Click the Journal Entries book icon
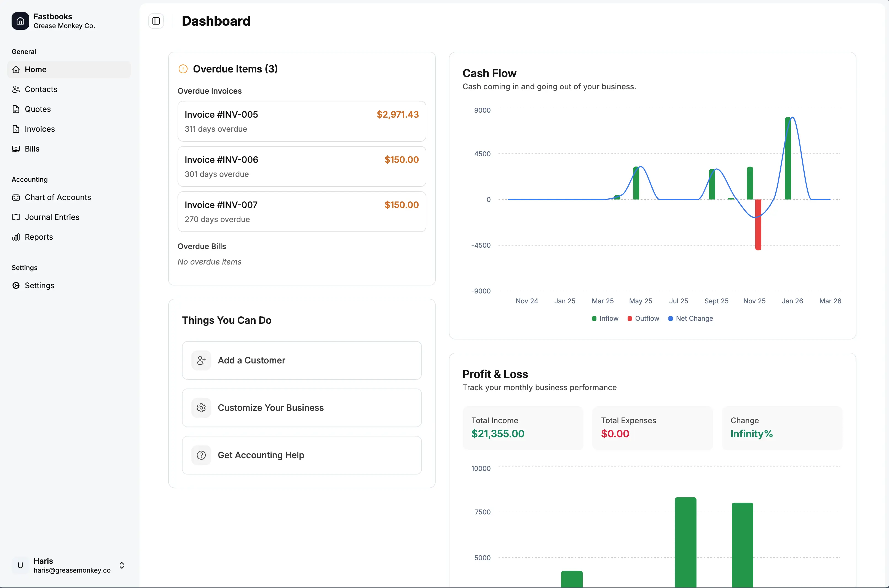Screen dimensions: 889x588 (16, 217)
